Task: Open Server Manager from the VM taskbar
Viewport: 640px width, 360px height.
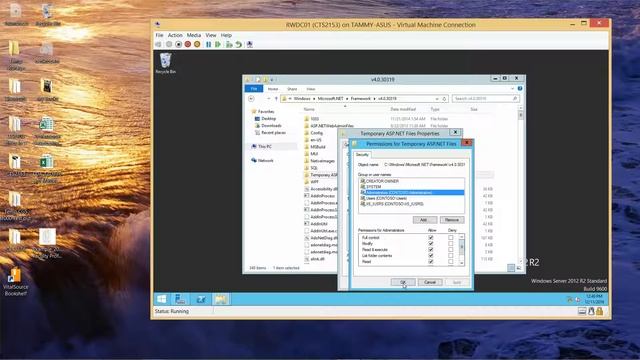Action: pyautogui.click(x=180, y=299)
